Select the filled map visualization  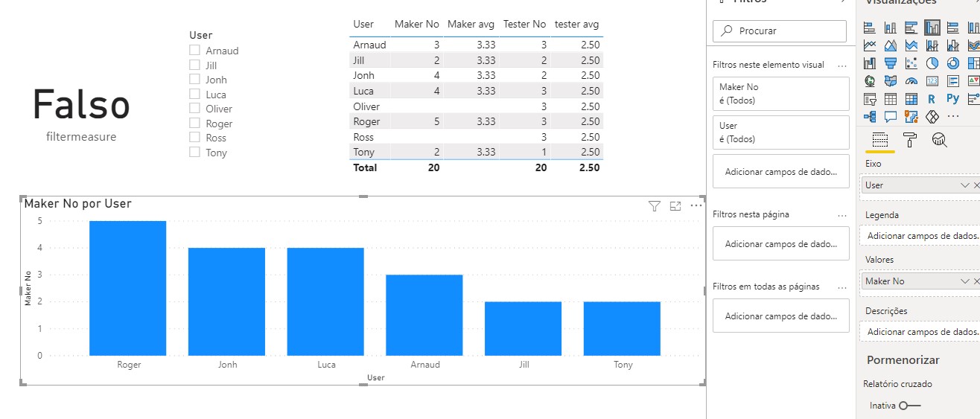tap(890, 81)
